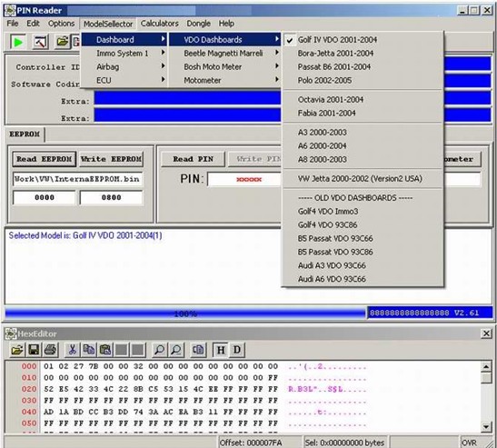497x448 pixels.
Task: Click the second magnifier find-next icon
Action: [x=176, y=350]
